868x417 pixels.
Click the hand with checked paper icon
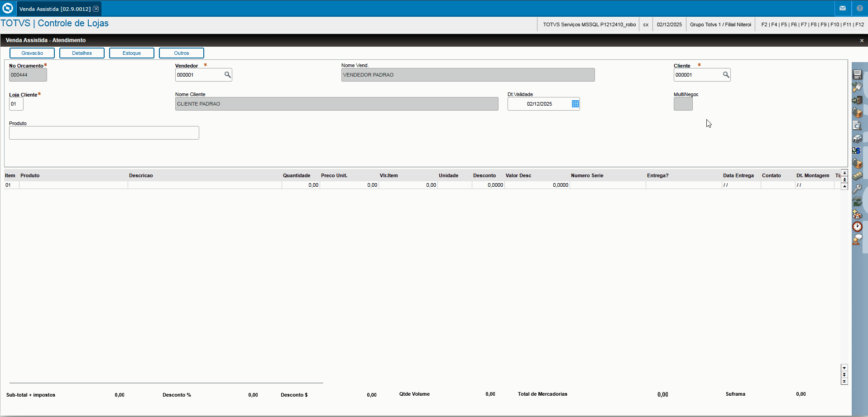point(857,87)
